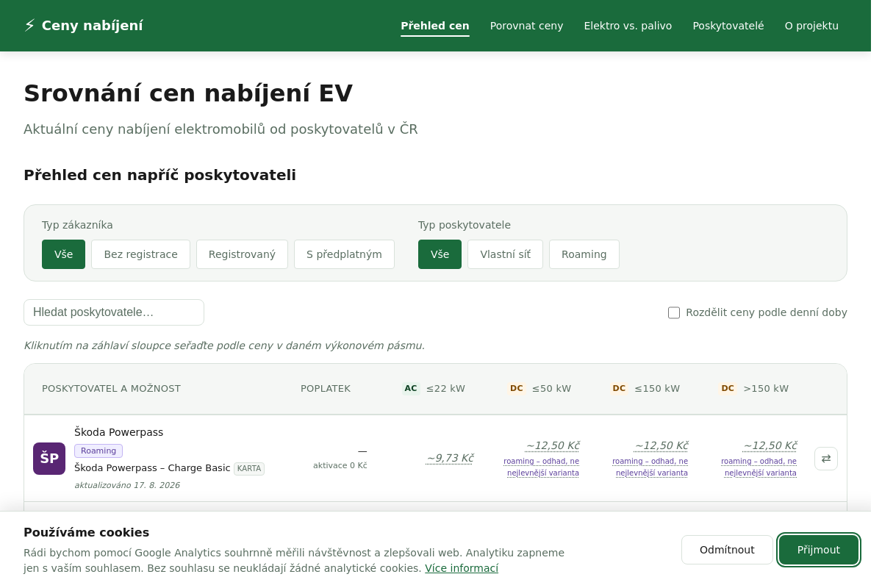Select provider type Vše filter

pyautogui.click(x=440, y=254)
